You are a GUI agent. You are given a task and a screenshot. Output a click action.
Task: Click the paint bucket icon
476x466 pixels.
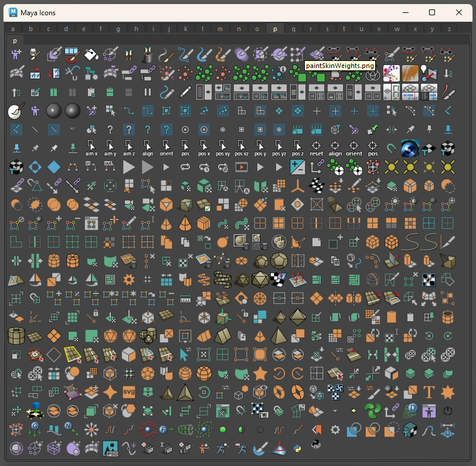pyautogui.click(x=91, y=55)
